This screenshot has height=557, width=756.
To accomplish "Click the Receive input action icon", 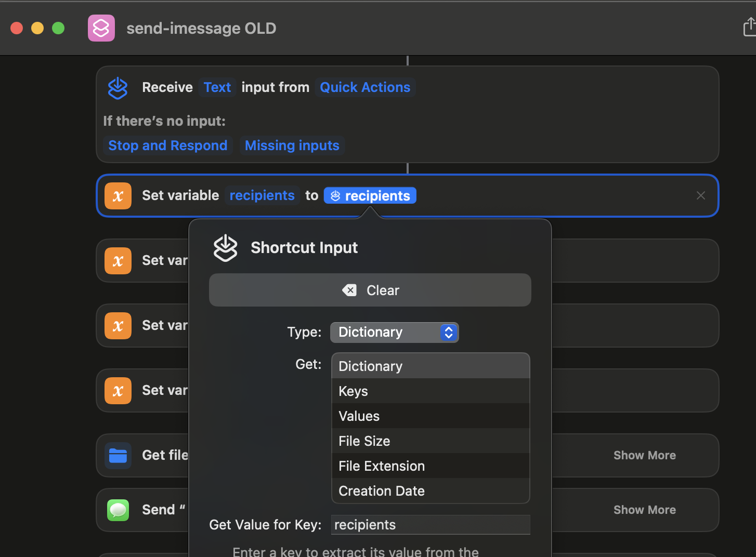I will click(x=118, y=88).
